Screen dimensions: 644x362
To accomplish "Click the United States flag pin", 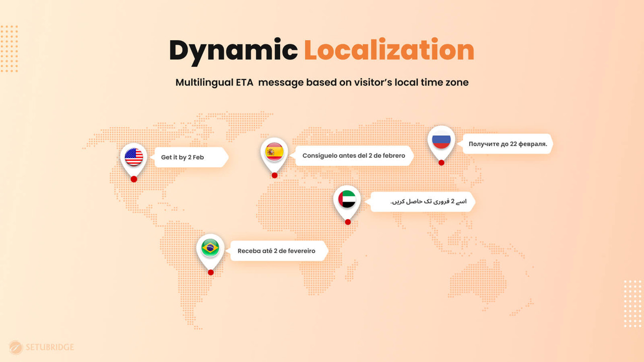I will point(133,156).
